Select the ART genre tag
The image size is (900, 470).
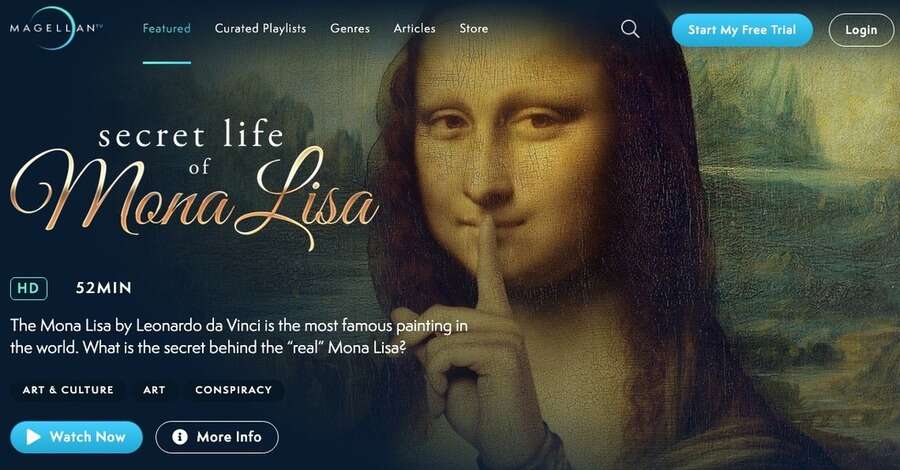[x=154, y=390]
